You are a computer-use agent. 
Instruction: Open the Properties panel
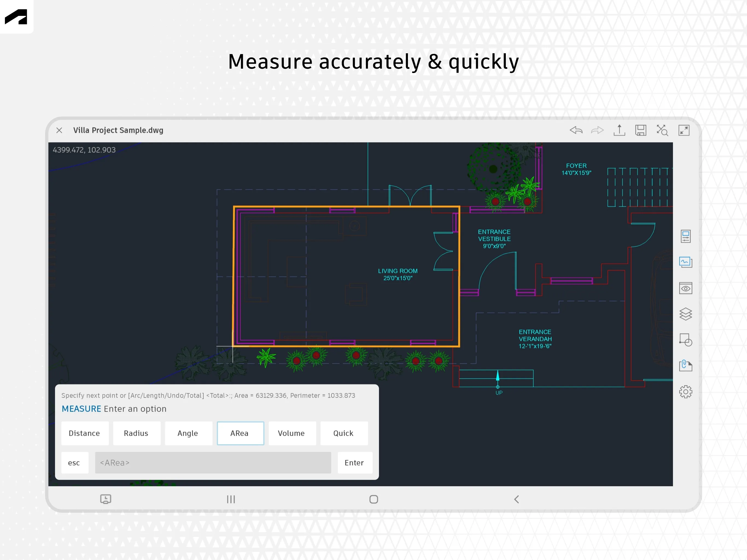[685, 237]
